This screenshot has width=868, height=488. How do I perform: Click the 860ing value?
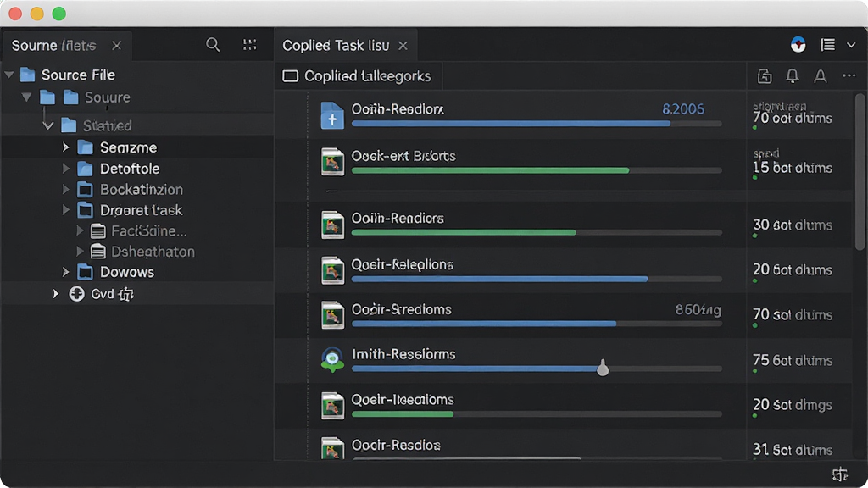pos(698,310)
